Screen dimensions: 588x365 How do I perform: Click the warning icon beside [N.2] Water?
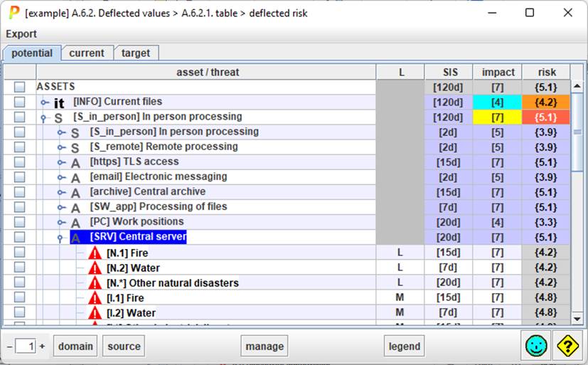[95, 268]
